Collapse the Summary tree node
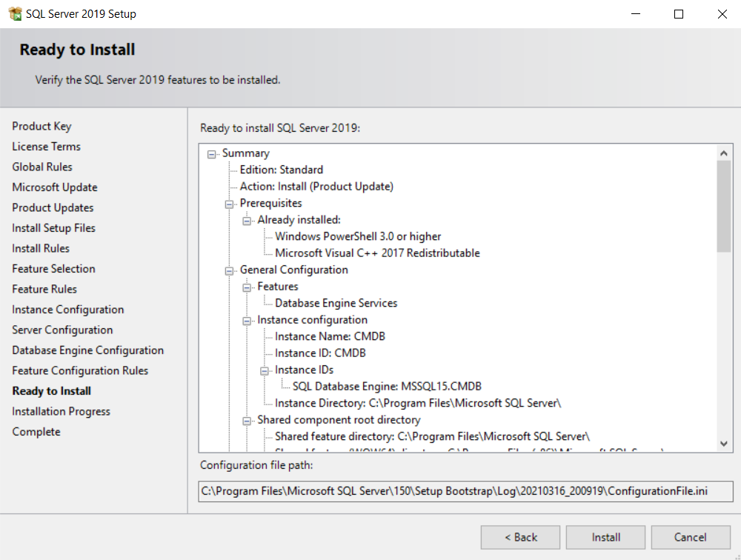The height and width of the screenshot is (560, 741). pos(212,154)
